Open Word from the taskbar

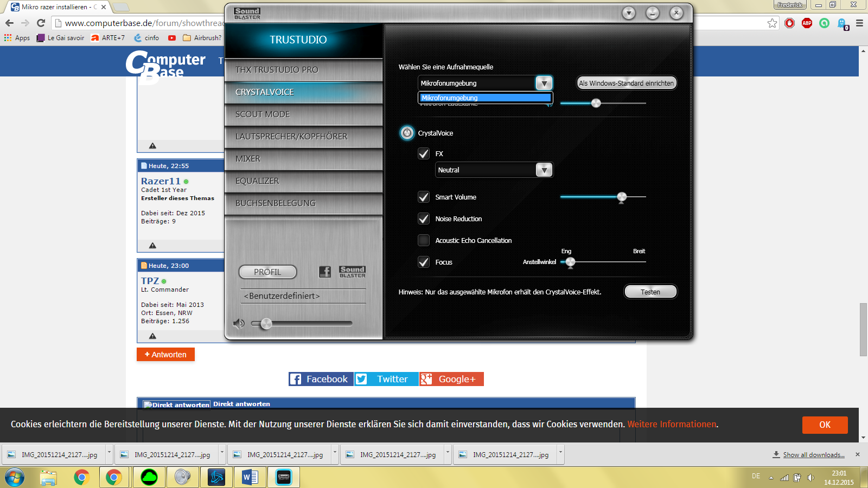tap(250, 477)
